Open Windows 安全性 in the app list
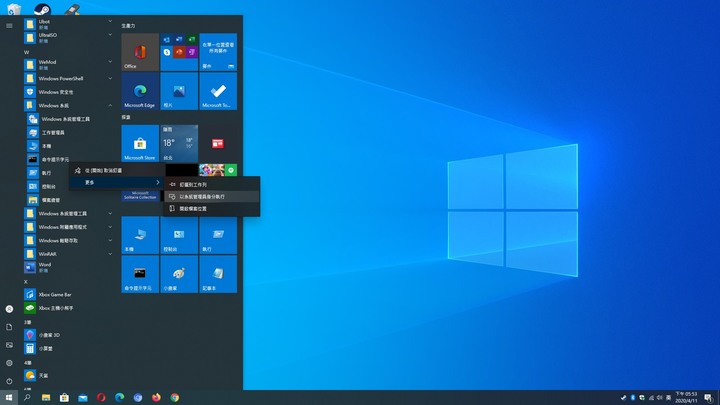This screenshot has width=720, height=405. 69,92
